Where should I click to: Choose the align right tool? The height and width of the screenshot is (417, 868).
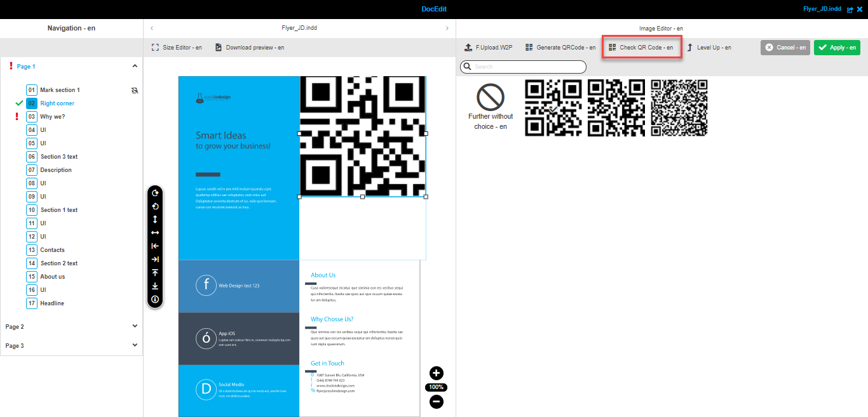tap(155, 259)
